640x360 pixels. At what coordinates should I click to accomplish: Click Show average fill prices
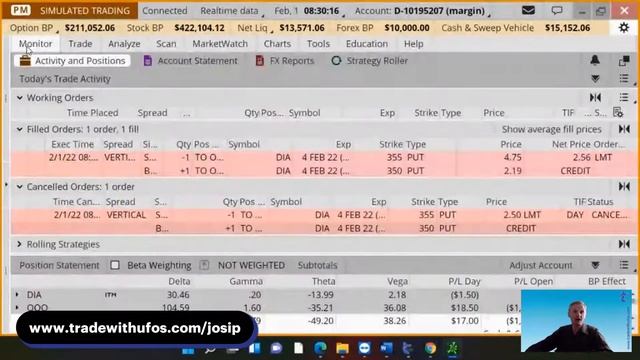click(x=551, y=129)
